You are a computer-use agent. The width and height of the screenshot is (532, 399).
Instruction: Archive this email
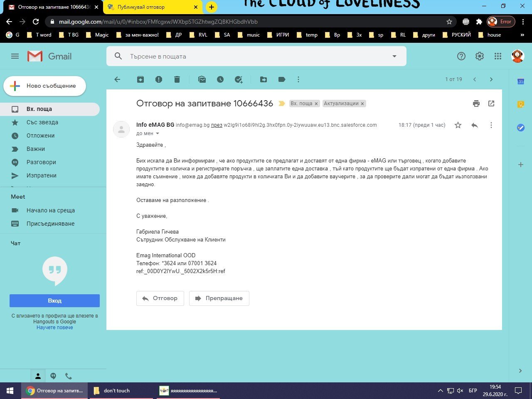pyautogui.click(x=140, y=79)
